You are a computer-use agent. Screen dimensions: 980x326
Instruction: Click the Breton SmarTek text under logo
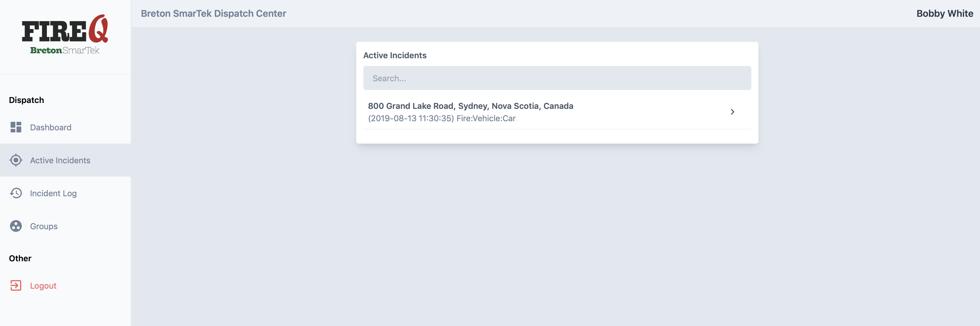(x=65, y=50)
